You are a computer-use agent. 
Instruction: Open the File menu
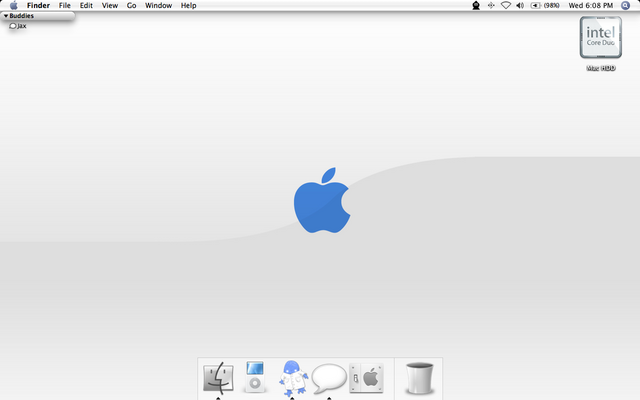coord(64,5)
